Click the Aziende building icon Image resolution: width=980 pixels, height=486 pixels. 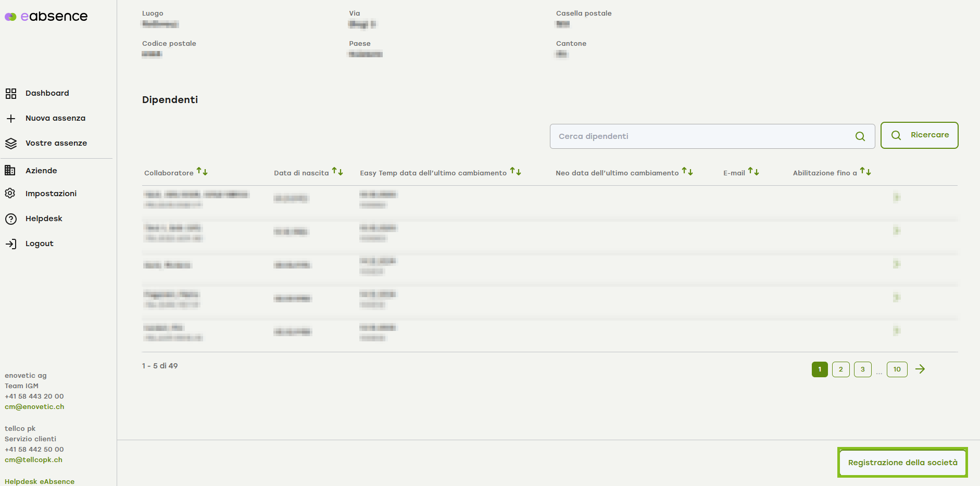click(10, 171)
